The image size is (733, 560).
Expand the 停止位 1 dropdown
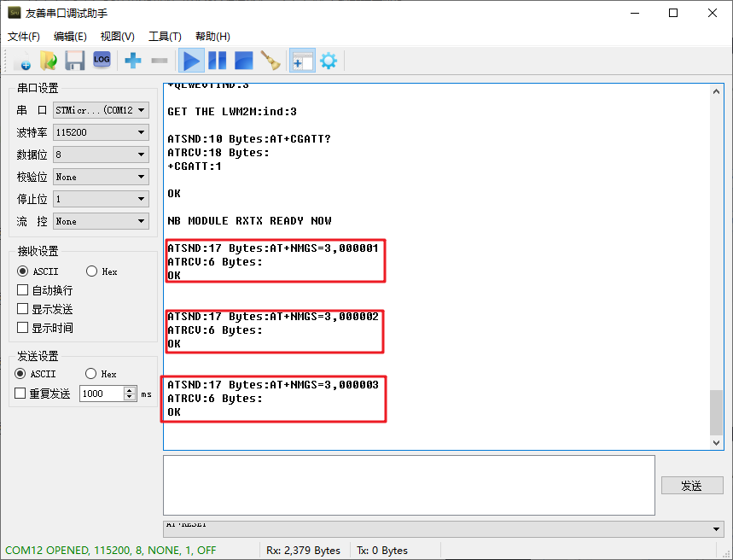pos(101,199)
